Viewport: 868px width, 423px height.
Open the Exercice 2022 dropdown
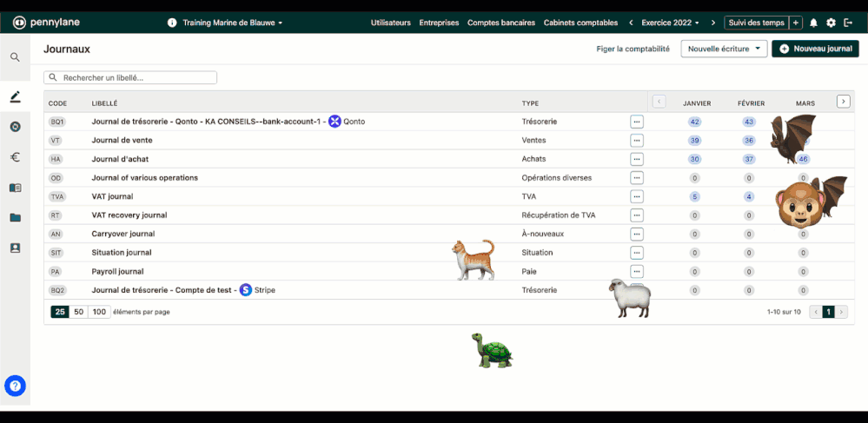pyautogui.click(x=670, y=23)
